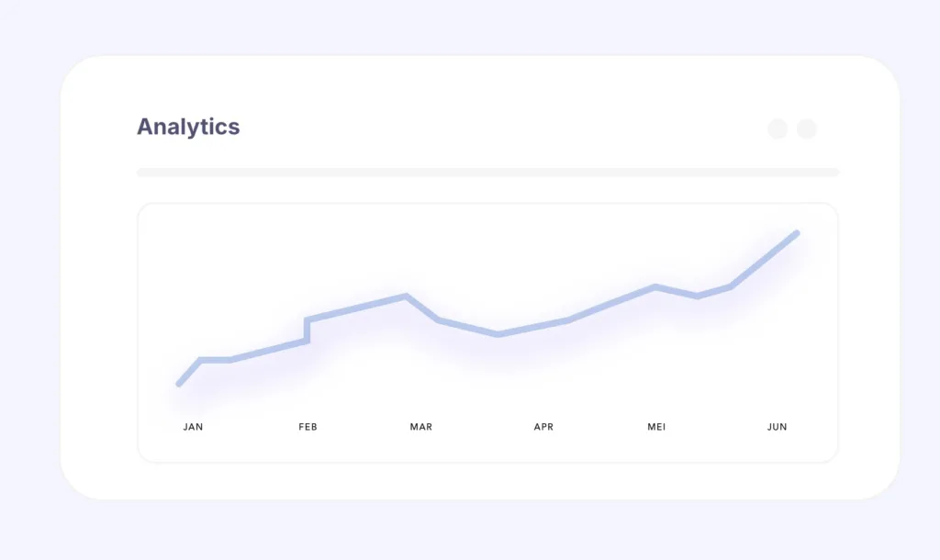Pick the JUN month label

[x=778, y=427]
